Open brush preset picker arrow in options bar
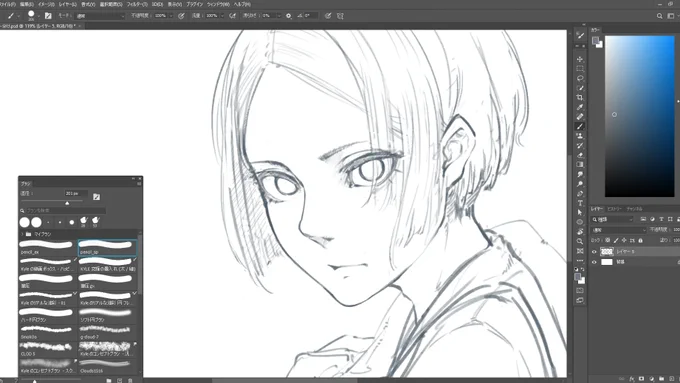Viewport: 680px width, 383px height. (x=39, y=16)
